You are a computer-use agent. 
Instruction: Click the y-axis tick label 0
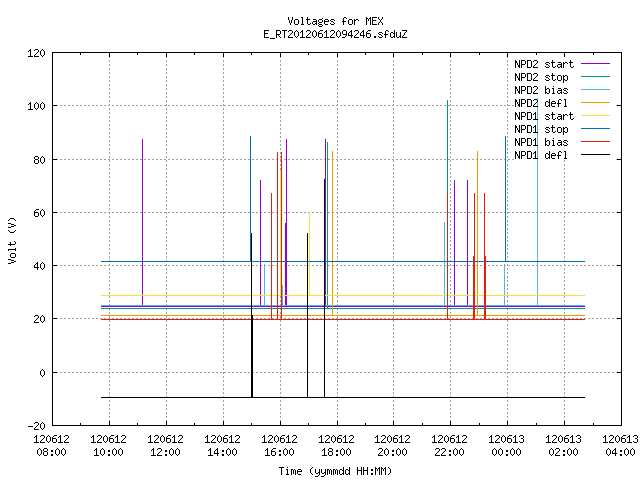(42, 373)
